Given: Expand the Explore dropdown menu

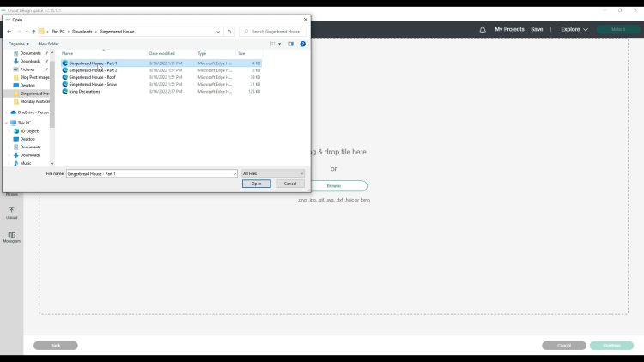Looking at the screenshot, I should 574,29.
